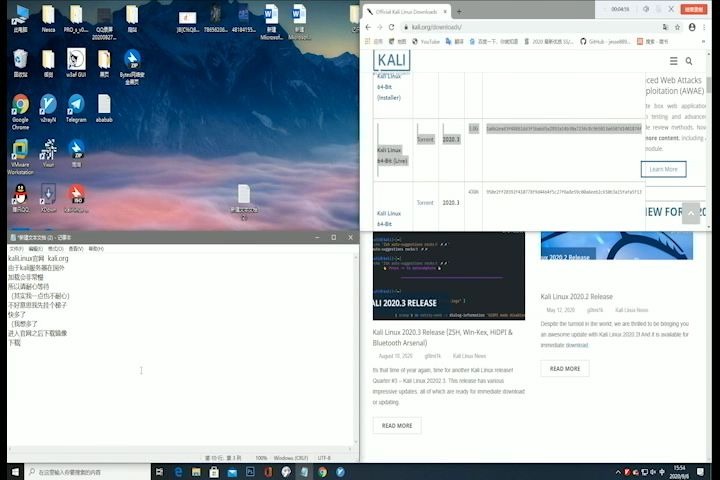Show hidden system tray icons
Image resolution: width=720 pixels, height=480 pixels.
[x=618, y=472]
